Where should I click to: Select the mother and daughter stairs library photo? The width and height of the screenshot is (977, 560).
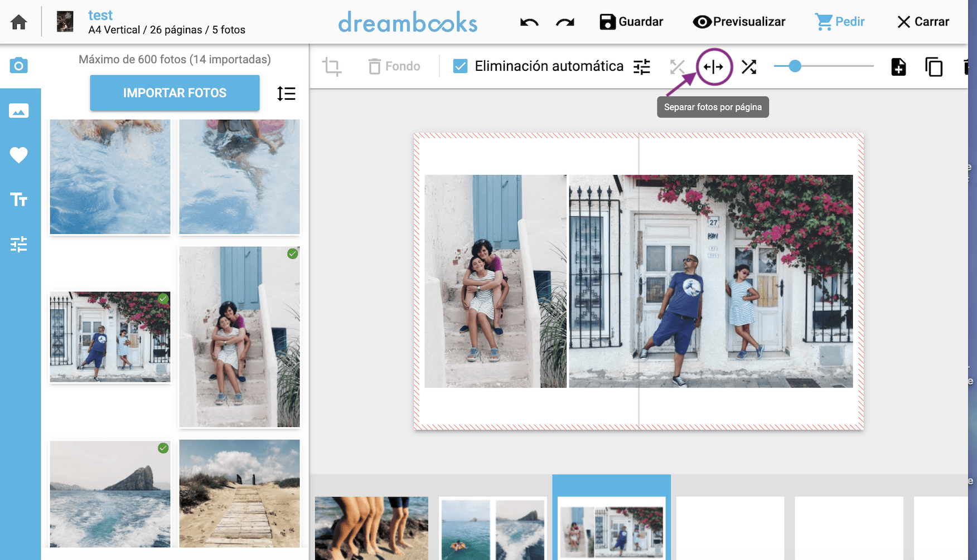pyautogui.click(x=239, y=337)
